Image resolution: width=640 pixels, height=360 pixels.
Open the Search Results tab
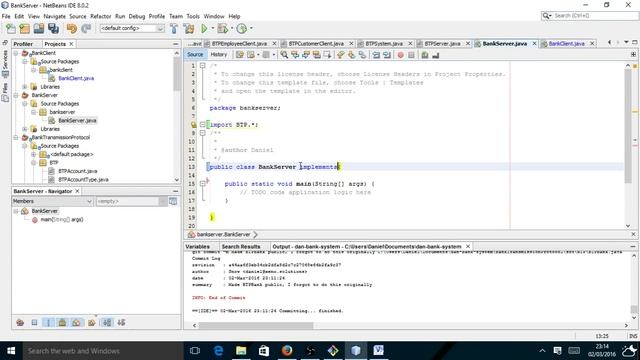point(241,247)
